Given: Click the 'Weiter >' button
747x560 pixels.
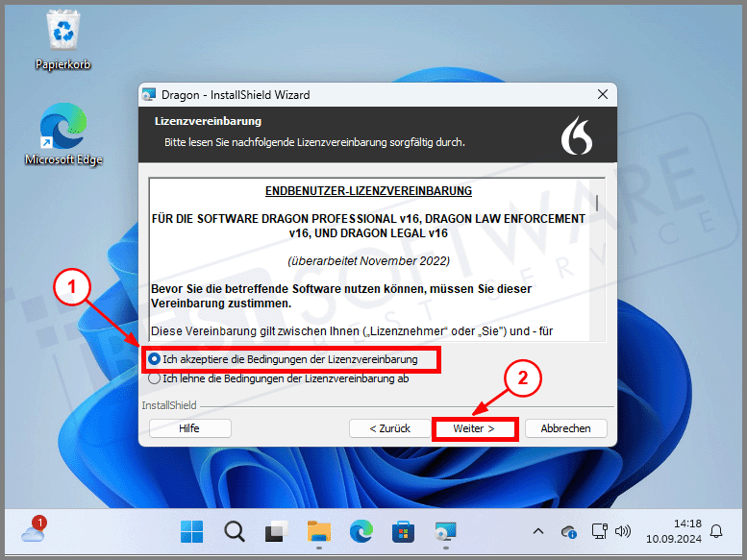Looking at the screenshot, I should 474,428.
